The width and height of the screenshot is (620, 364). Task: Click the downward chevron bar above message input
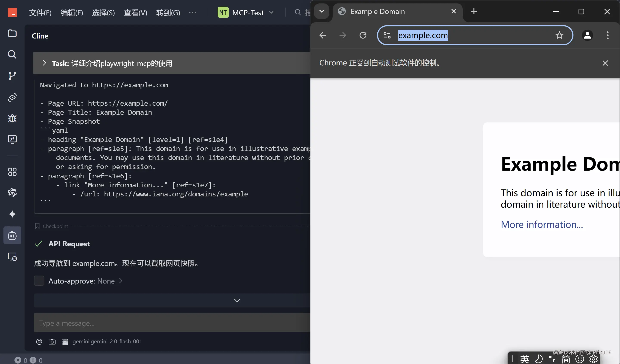click(x=237, y=300)
